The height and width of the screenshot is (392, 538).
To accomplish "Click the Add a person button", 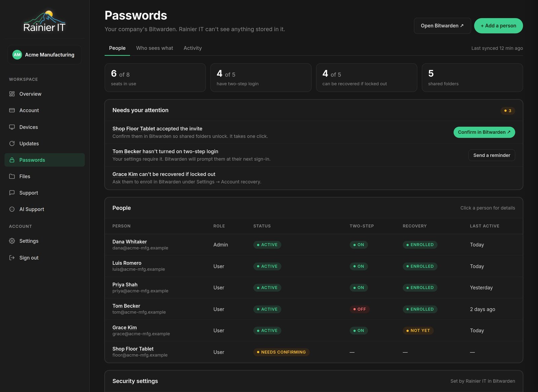I will point(498,26).
